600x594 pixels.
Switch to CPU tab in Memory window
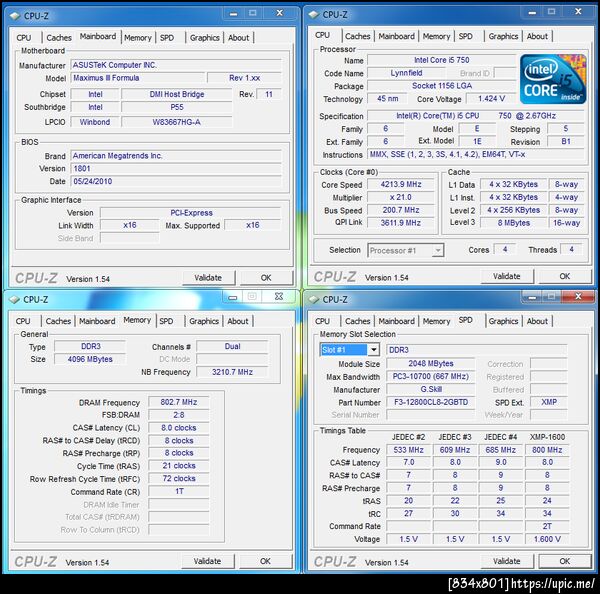coord(23,321)
